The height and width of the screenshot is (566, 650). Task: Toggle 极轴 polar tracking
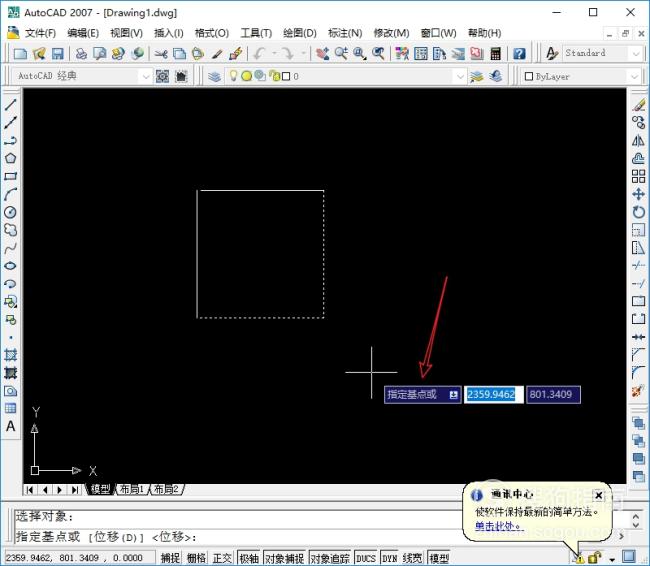coord(249,558)
